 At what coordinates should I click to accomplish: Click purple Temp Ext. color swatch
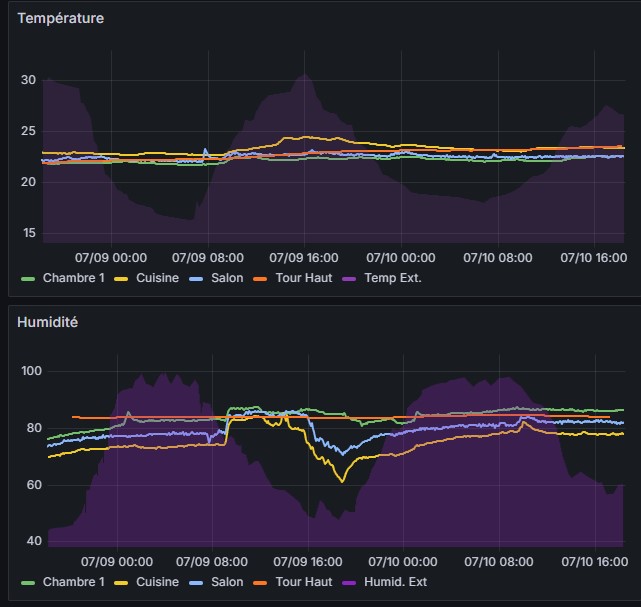349,279
